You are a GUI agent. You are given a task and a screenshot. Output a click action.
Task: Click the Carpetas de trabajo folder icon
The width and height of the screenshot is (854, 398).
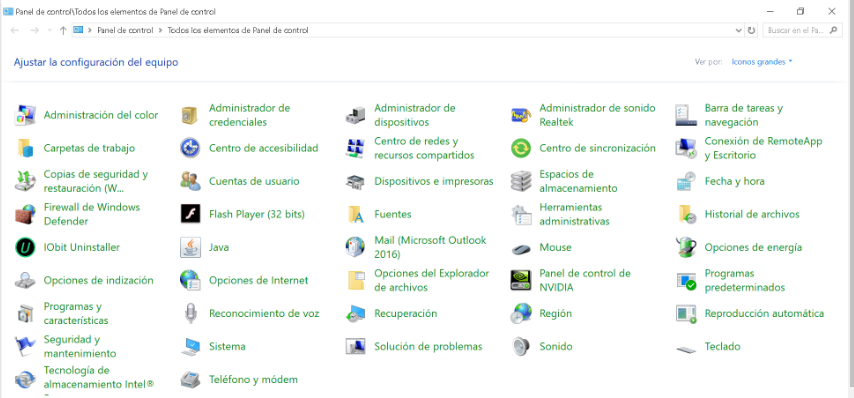[25, 148]
